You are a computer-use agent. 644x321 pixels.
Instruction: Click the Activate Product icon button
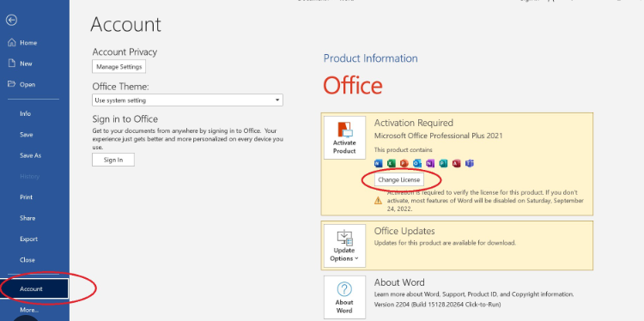point(344,137)
